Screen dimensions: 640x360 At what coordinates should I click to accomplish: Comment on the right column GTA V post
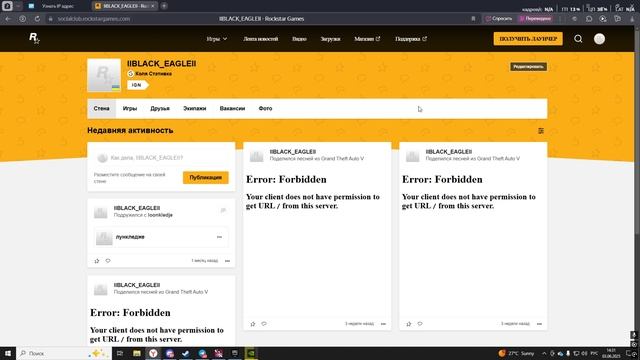point(420,324)
